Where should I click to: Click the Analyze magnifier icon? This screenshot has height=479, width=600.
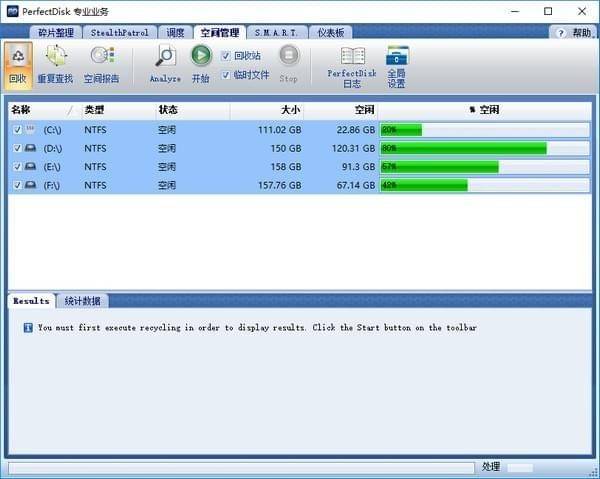coord(166,56)
